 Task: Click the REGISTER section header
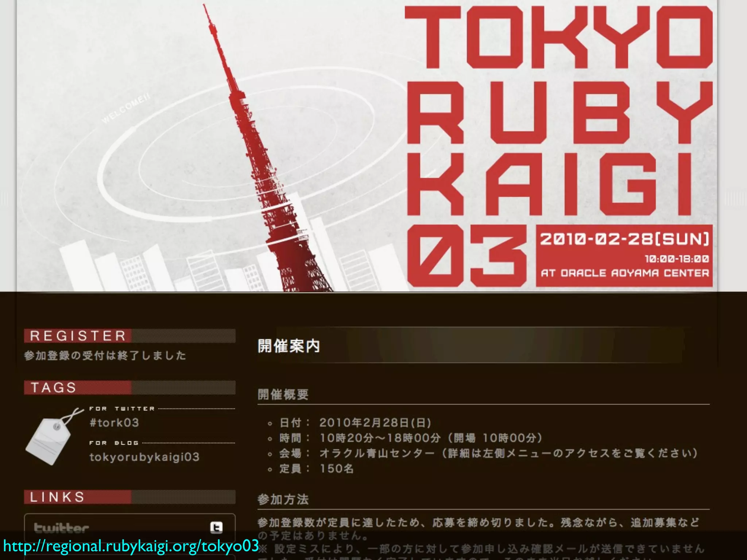click(x=130, y=336)
